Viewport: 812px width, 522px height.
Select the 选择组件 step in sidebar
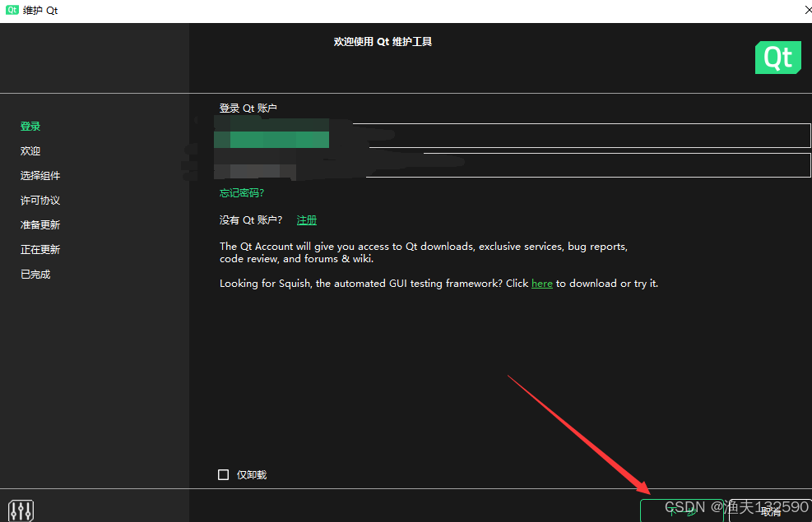[40, 176]
